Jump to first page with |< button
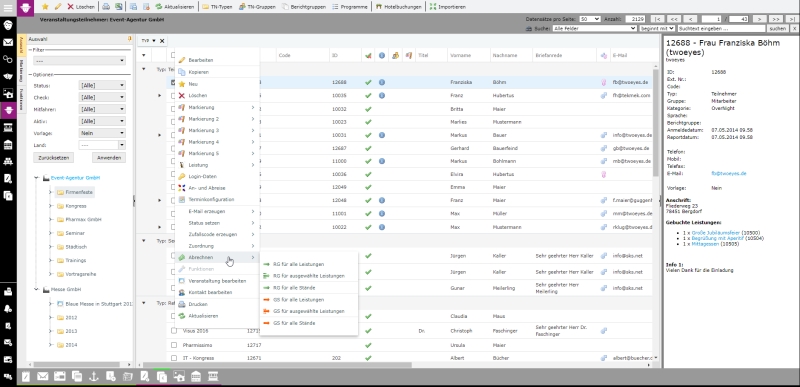 click(659, 19)
